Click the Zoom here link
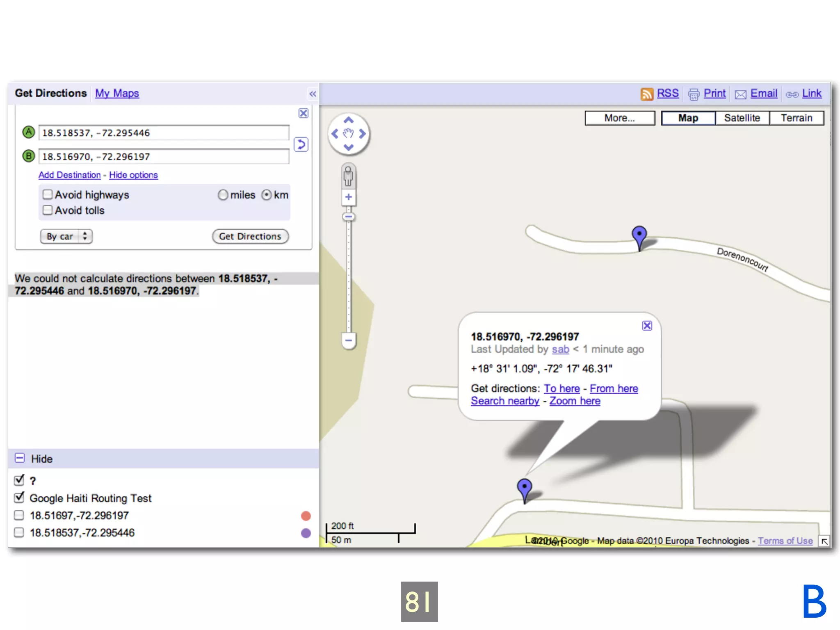Viewport: 840px width, 630px height. pyautogui.click(x=575, y=401)
